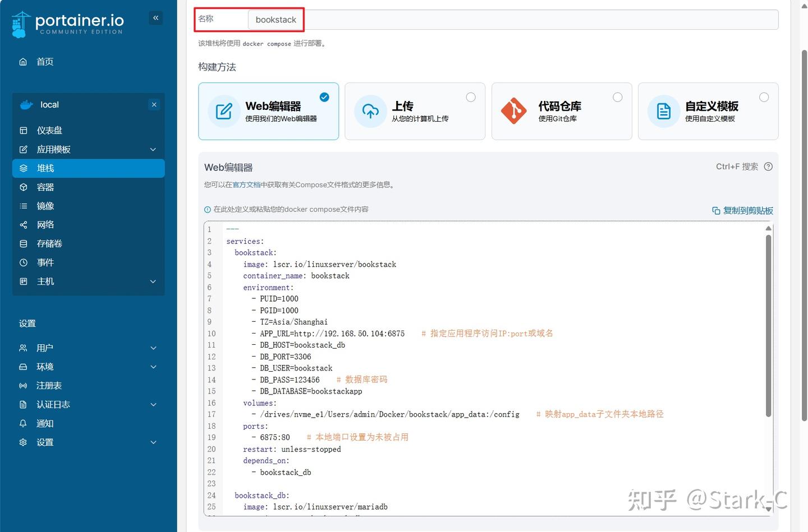Open the 通知 (Notifications) panel
The height and width of the screenshot is (532, 808).
click(45, 423)
